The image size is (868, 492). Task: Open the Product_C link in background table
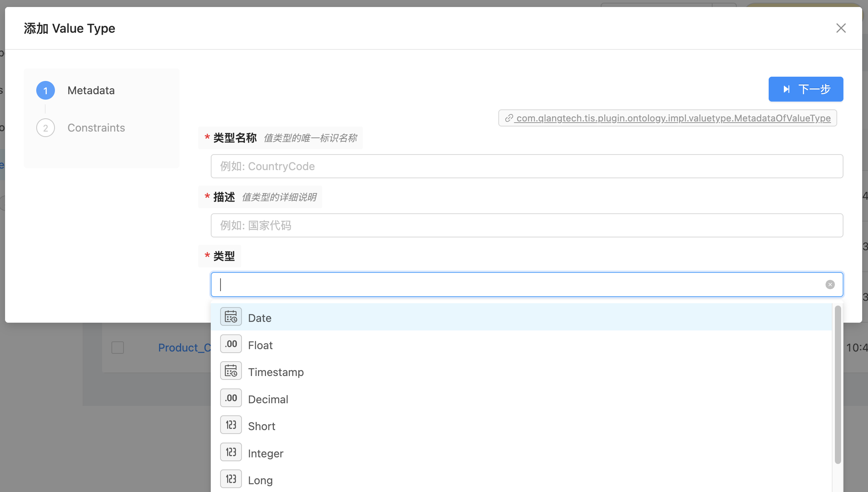click(x=185, y=348)
